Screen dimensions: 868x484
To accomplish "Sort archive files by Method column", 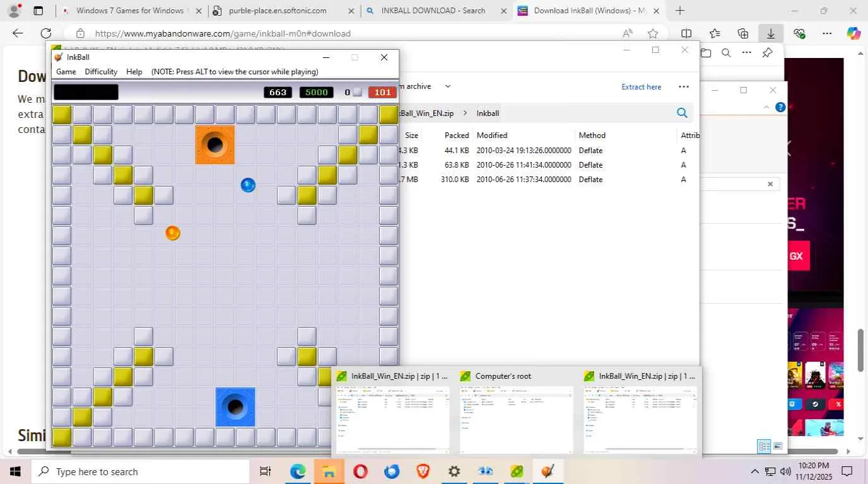I will tap(592, 135).
